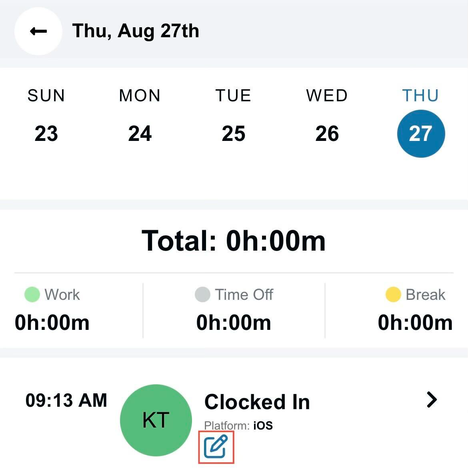Screen dimensions: 468x476
Task: Tap the Total: 0h:00m summary
Action: coord(234,241)
